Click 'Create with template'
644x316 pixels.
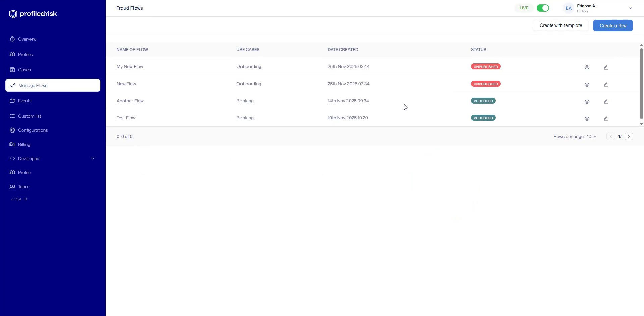coord(560,25)
